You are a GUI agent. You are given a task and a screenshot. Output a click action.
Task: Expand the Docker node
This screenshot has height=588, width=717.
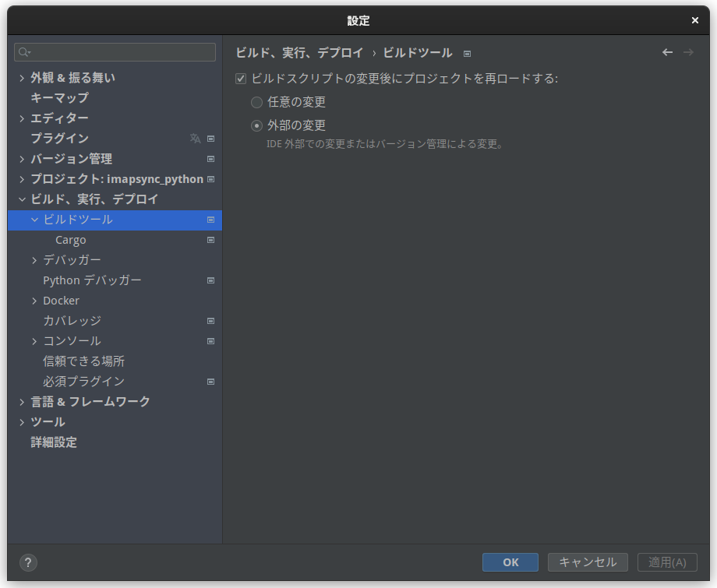34,301
